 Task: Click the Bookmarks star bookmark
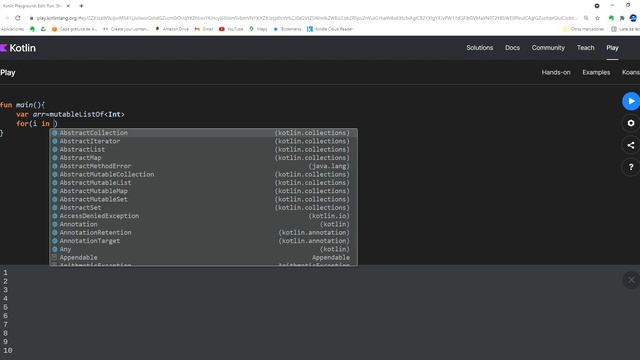287,29
